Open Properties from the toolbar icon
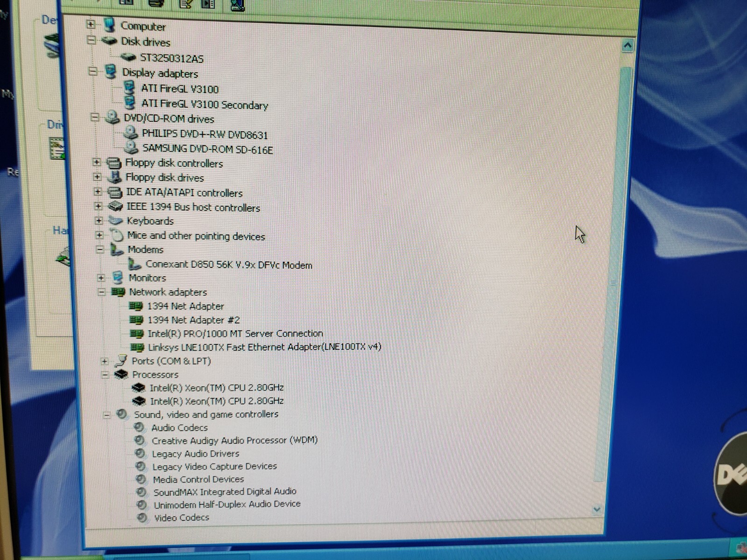This screenshot has width=747, height=560. [186, 4]
